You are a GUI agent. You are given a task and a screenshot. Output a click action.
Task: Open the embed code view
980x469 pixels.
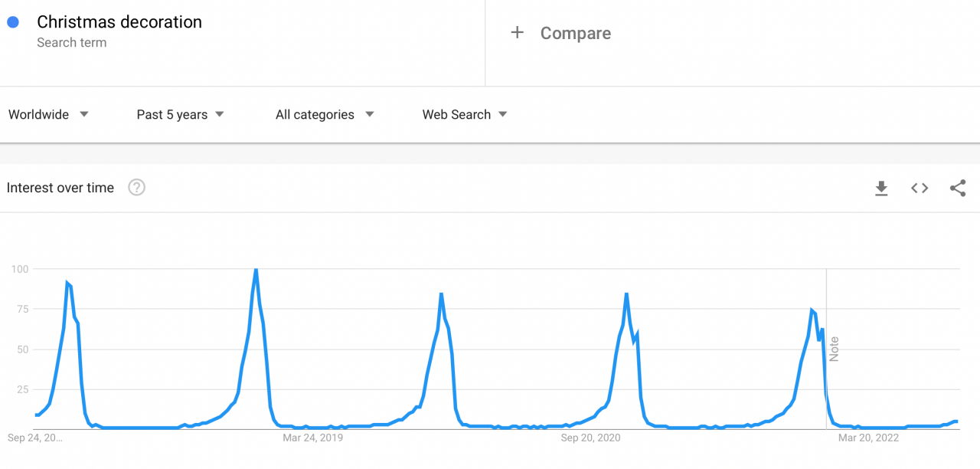click(919, 188)
